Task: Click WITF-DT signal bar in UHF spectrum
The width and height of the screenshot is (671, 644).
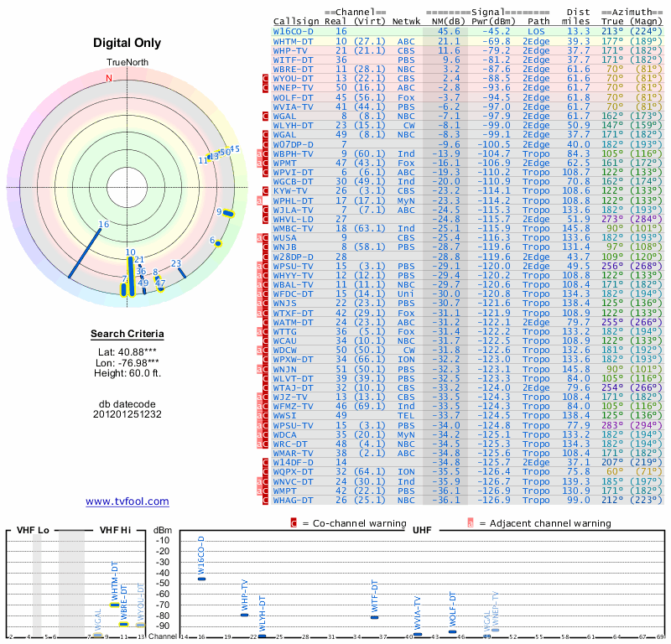Action: (374, 617)
